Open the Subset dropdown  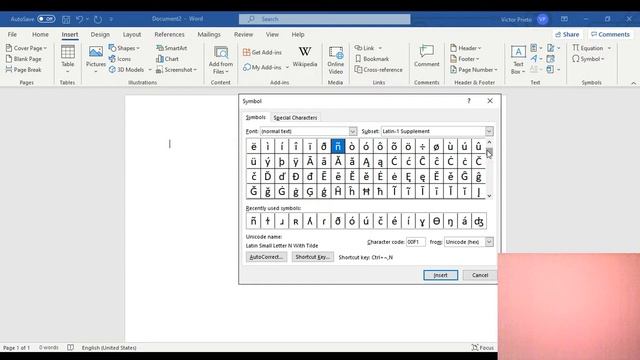489,131
